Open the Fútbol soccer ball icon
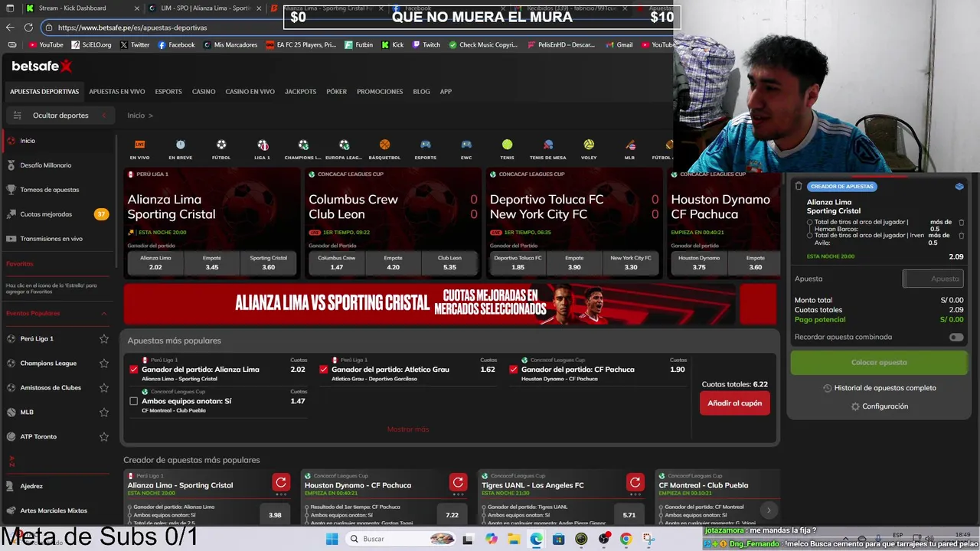980x551 pixels. tap(221, 145)
